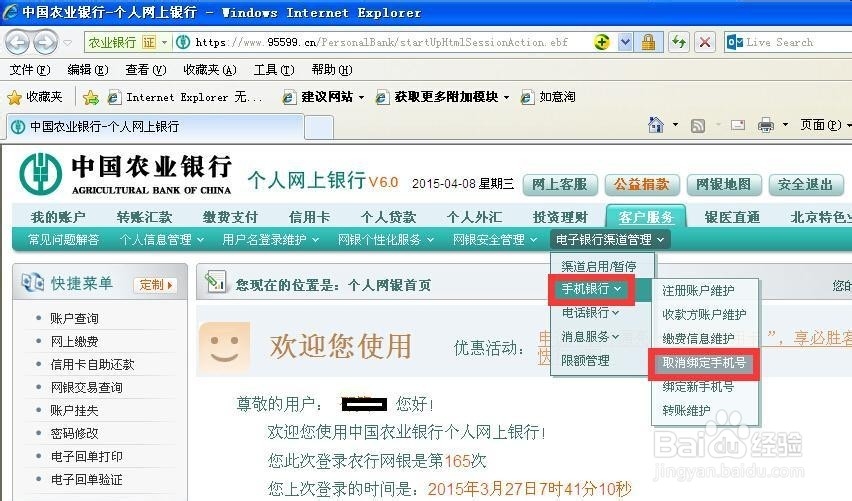Switch to the 信用卡 tab
852x501 pixels.
(310, 217)
